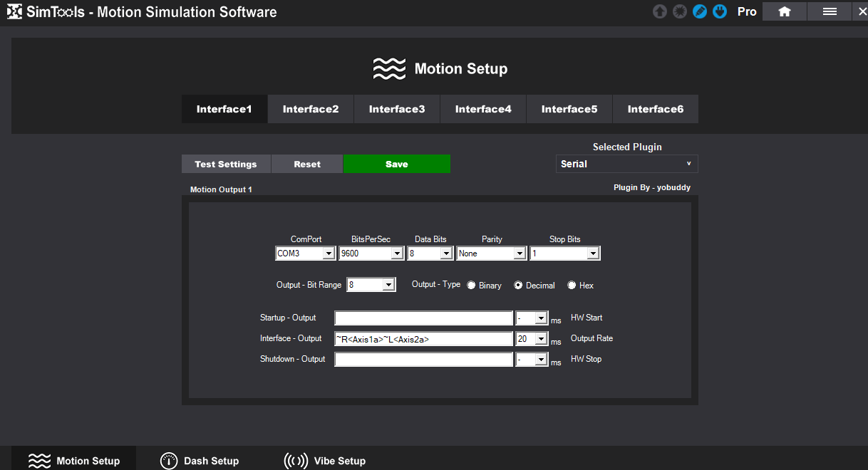
Task: Select Decimal output type
Action: click(519, 286)
